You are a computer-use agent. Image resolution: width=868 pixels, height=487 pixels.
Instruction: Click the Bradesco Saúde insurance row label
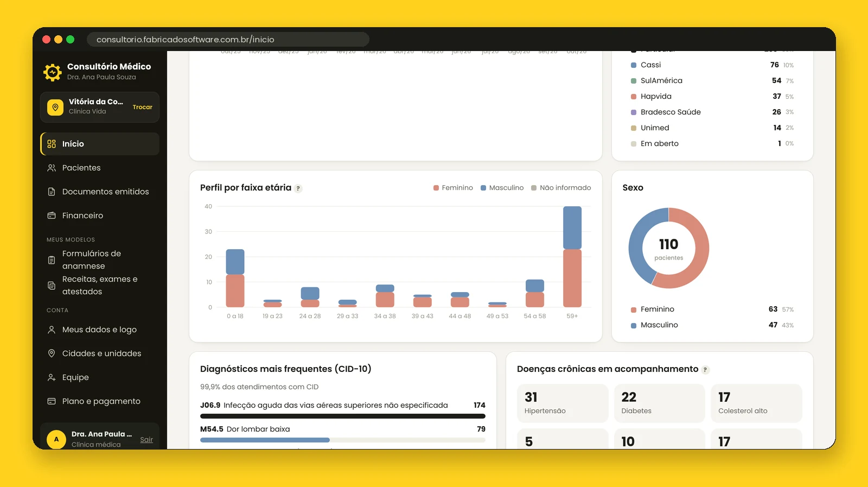pos(671,112)
